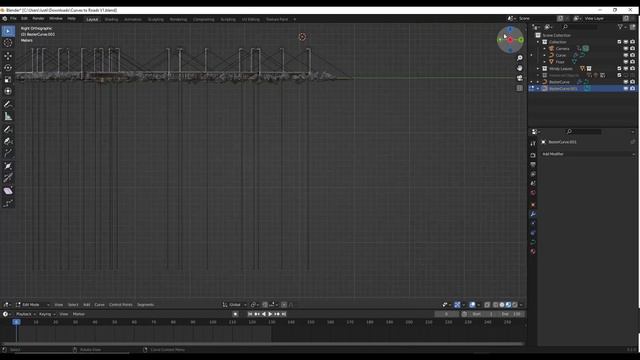Viewport: 640px width, 360px height.
Task: Select the Rotate tool
Action: point(8,68)
